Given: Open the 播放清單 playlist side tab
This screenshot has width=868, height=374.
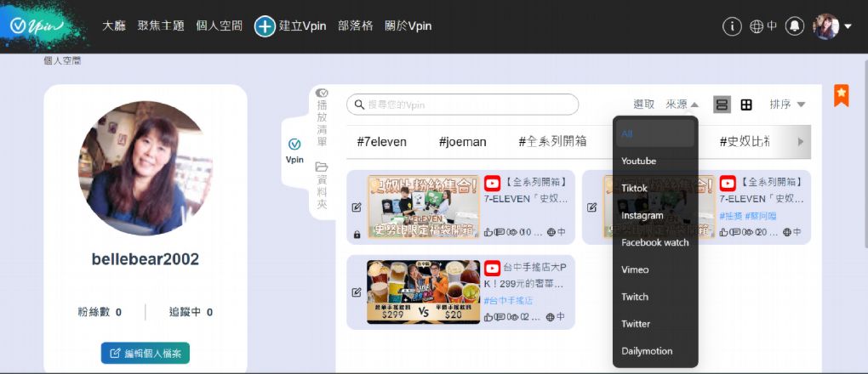Looking at the screenshot, I should 322,118.
